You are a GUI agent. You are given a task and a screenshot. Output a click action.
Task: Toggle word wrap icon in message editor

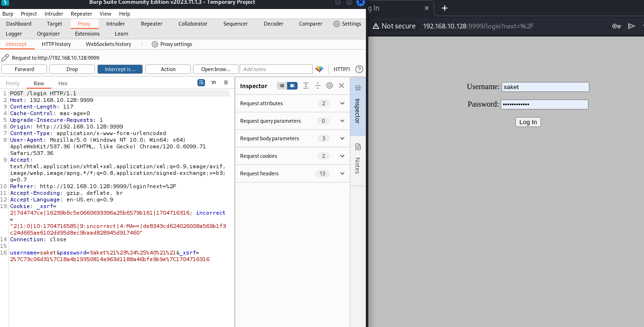click(x=201, y=82)
